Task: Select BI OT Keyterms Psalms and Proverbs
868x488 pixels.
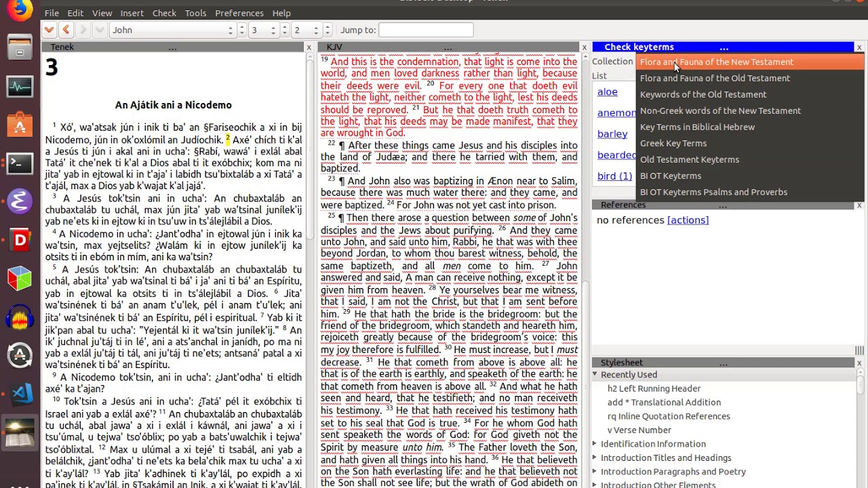Action: click(750, 192)
